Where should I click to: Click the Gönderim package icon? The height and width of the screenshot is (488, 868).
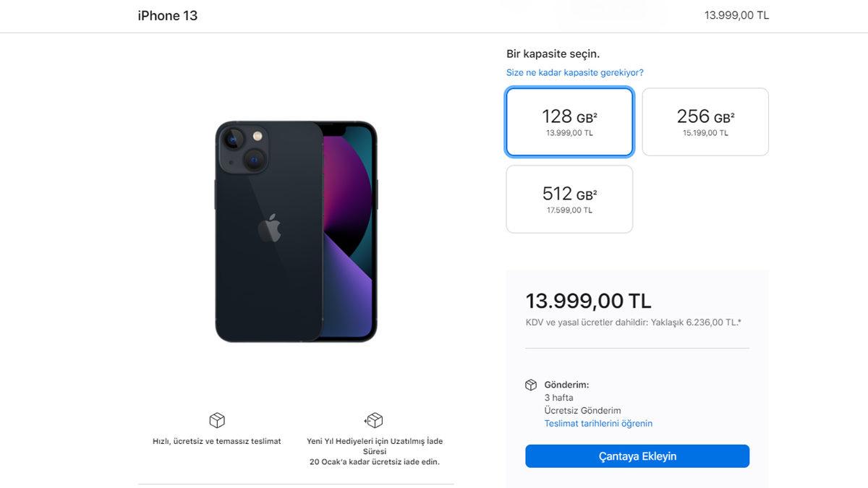pos(532,384)
